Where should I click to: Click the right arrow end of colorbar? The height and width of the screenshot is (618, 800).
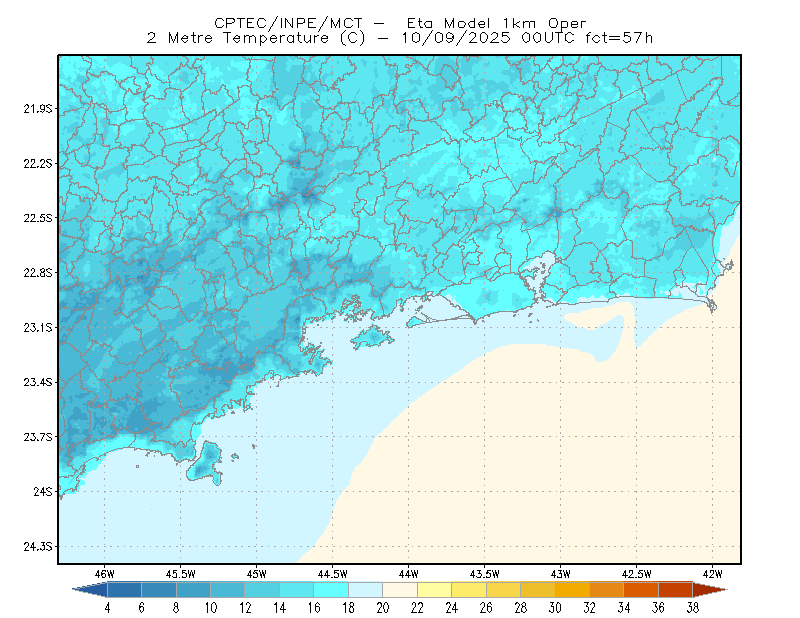(x=710, y=589)
